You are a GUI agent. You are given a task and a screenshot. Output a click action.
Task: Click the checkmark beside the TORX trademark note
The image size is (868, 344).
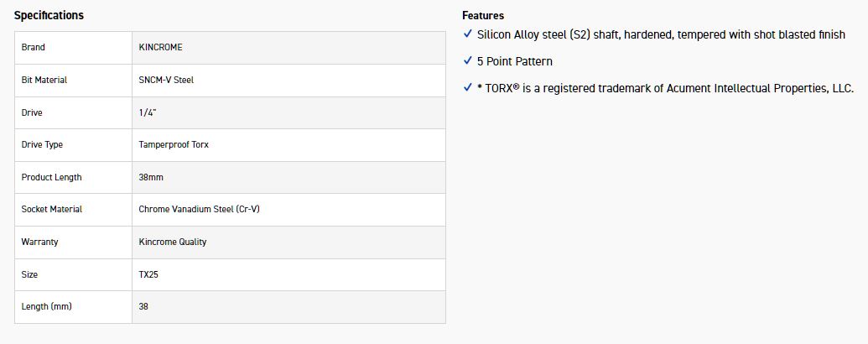tap(468, 88)
